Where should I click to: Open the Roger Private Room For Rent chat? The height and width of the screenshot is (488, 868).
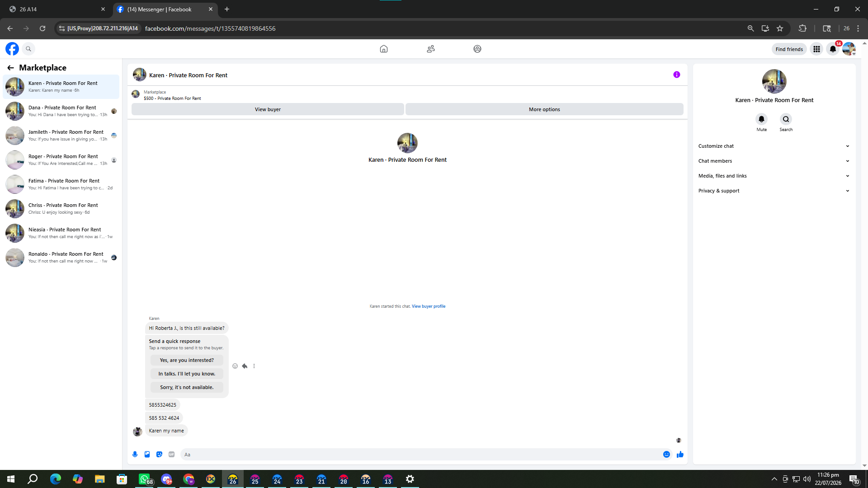pos(61,160)
